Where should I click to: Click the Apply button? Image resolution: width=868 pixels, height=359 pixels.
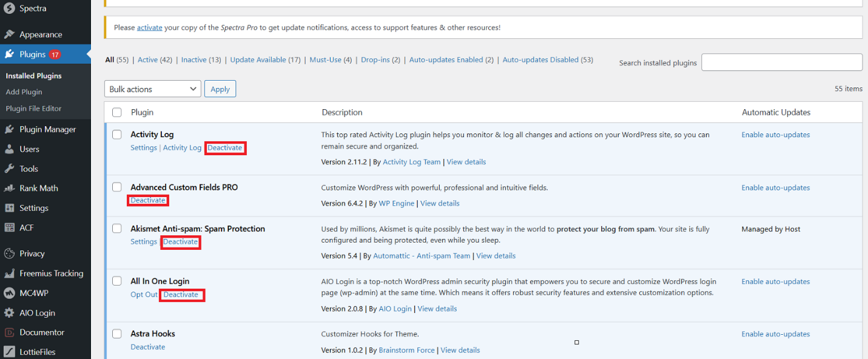point(220,89)
